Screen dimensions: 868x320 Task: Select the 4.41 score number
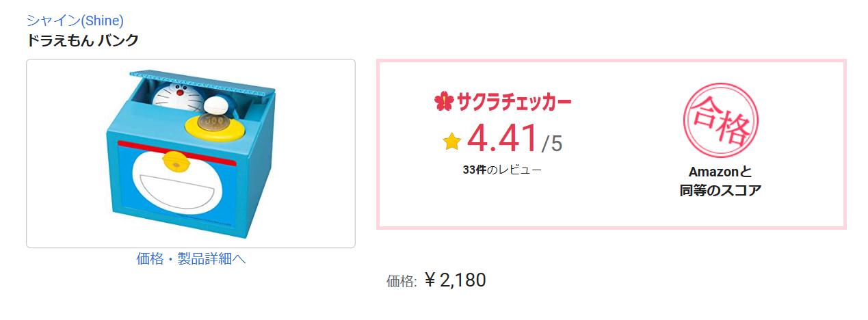[503, 139]
